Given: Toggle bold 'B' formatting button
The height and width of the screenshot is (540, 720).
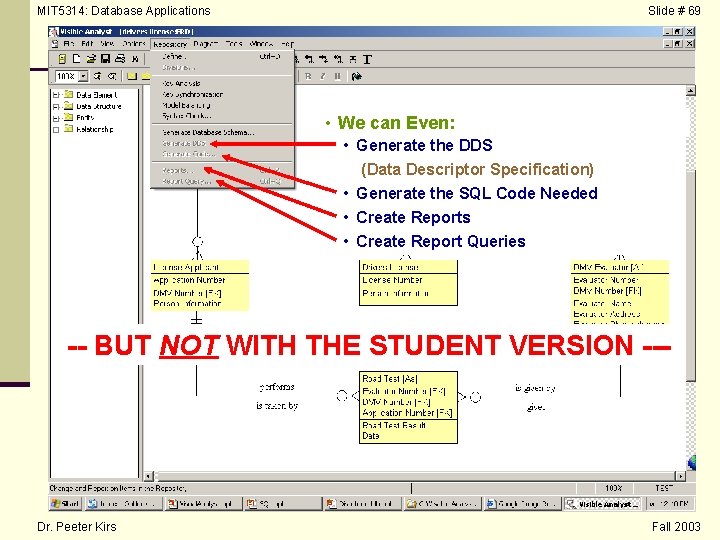Looking at the screenshot, I should click(308, 76).
